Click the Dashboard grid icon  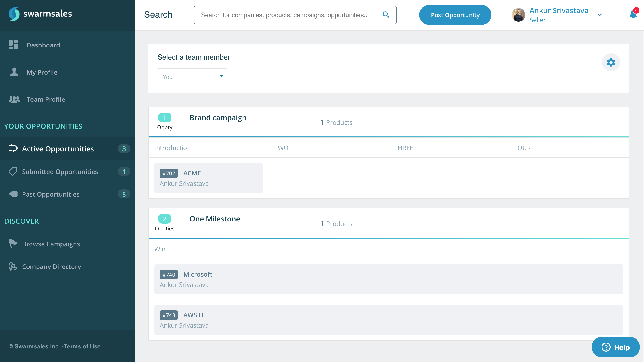coord(13,45)
